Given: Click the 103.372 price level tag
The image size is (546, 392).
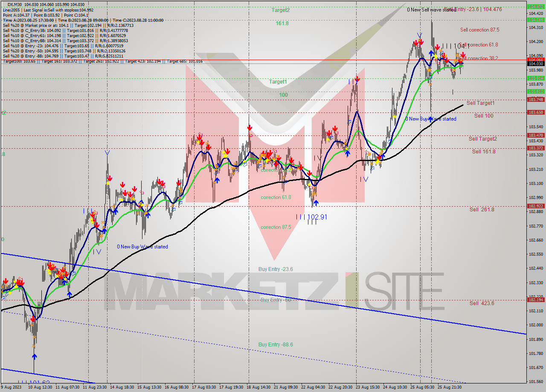Looking at the screenshot, I should tap(536, 148).
